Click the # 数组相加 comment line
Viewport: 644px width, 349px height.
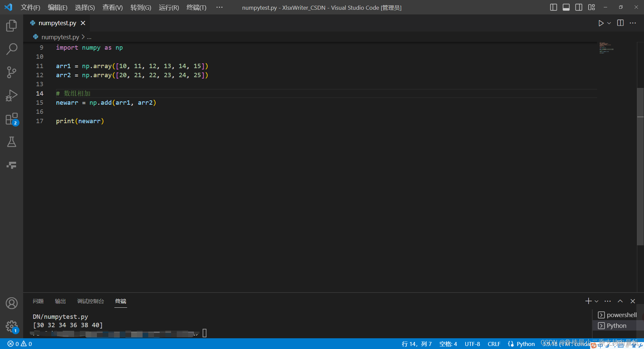(73, 94)
